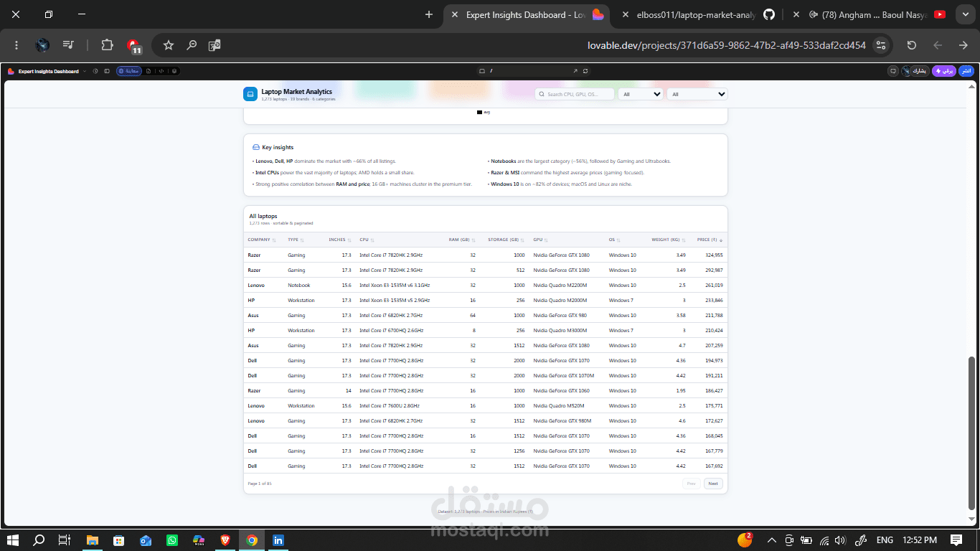Open the code view icon in Lovable toolbar
Image resolution: width=980 pixels, height=551 pixels.
pyautogui.click(x=161, y=71)
